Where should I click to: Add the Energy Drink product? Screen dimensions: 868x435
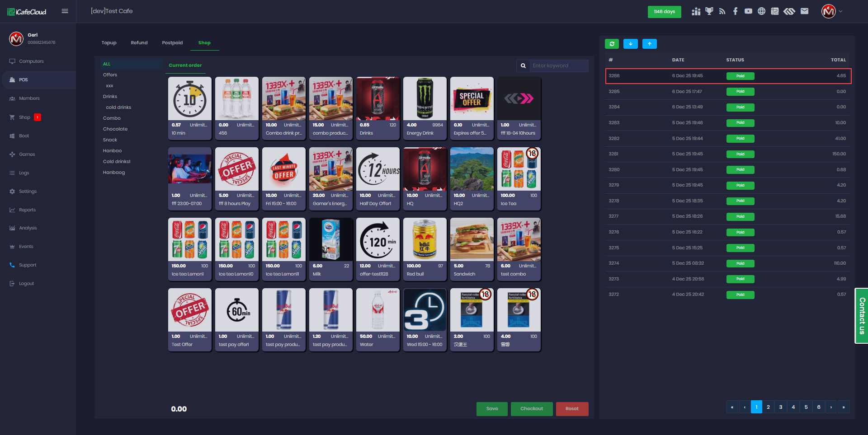(x=425, y=108)
